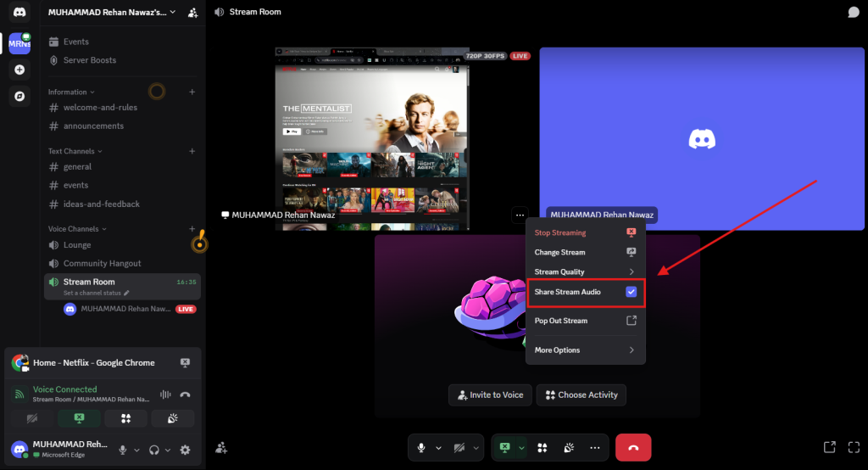Toggle screen share button in call bar
868x470 pixels.
tap(504, 448)
